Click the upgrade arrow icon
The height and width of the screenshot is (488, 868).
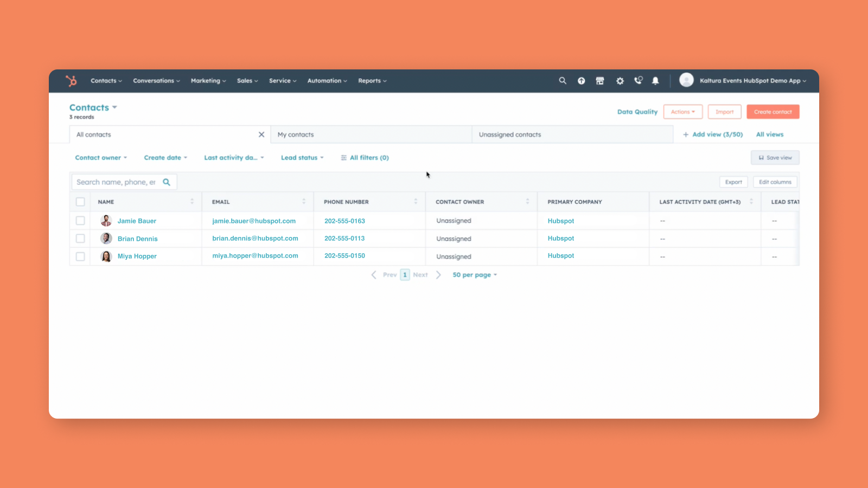pos(581,81)
